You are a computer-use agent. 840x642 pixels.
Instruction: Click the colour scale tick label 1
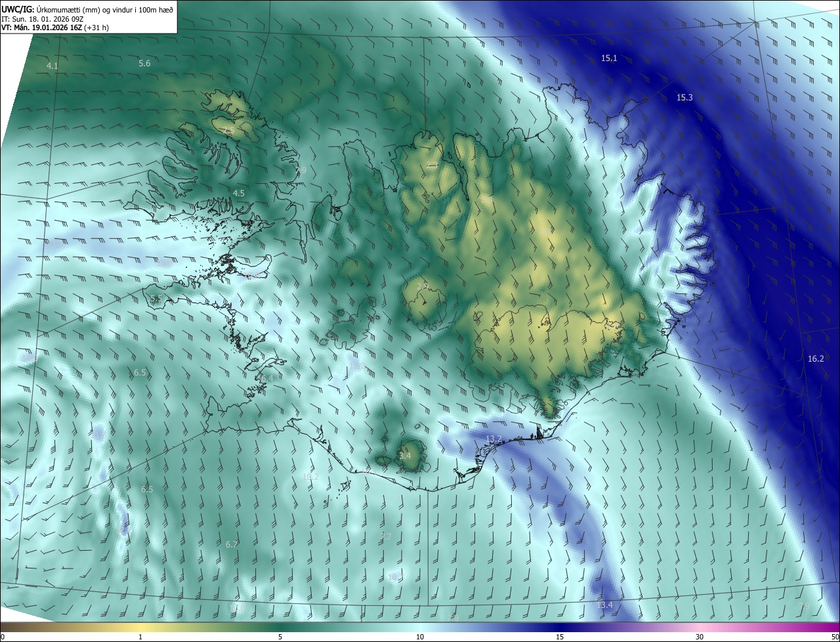click(x=141, y=637)
